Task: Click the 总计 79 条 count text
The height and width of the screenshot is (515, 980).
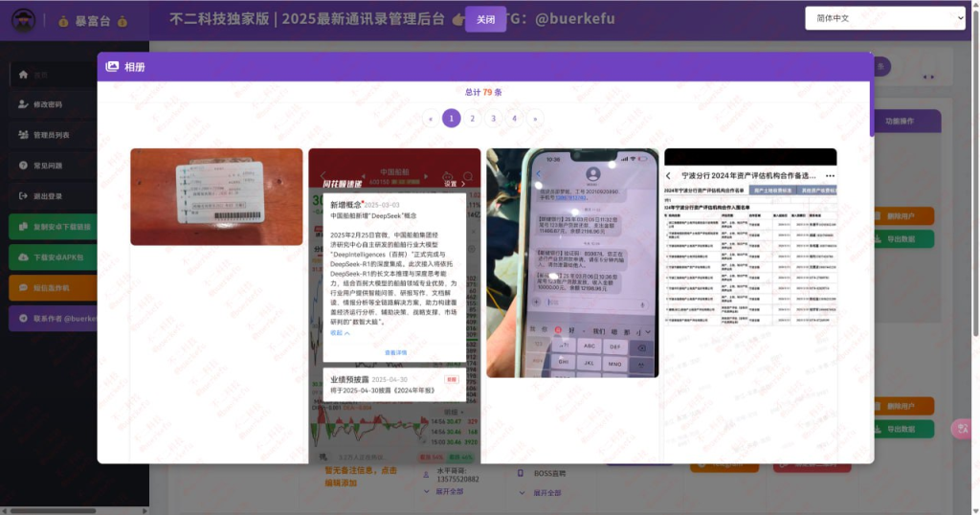Action: coord(483,92)
